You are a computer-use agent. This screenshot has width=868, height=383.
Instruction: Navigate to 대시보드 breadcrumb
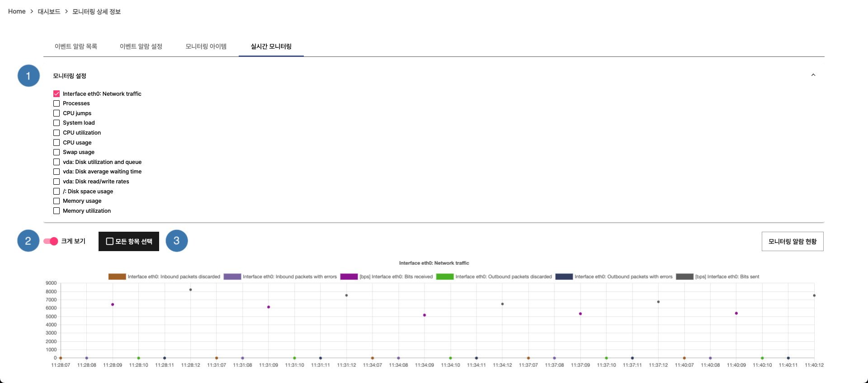point(49,11)
